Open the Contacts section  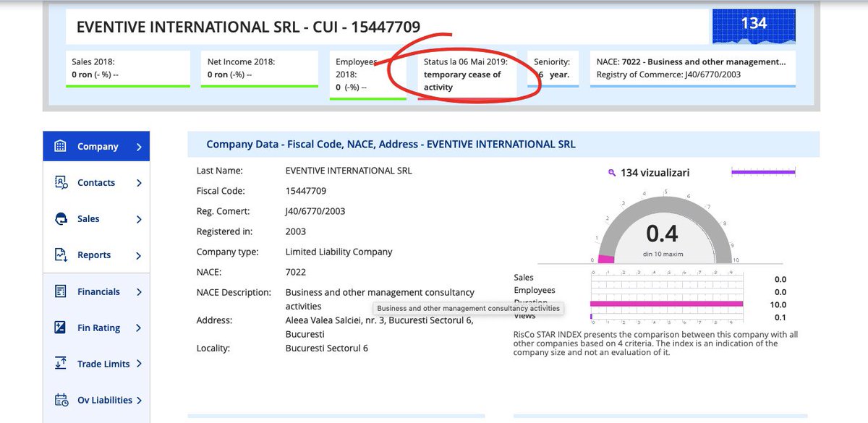click(x=96, y=182)
